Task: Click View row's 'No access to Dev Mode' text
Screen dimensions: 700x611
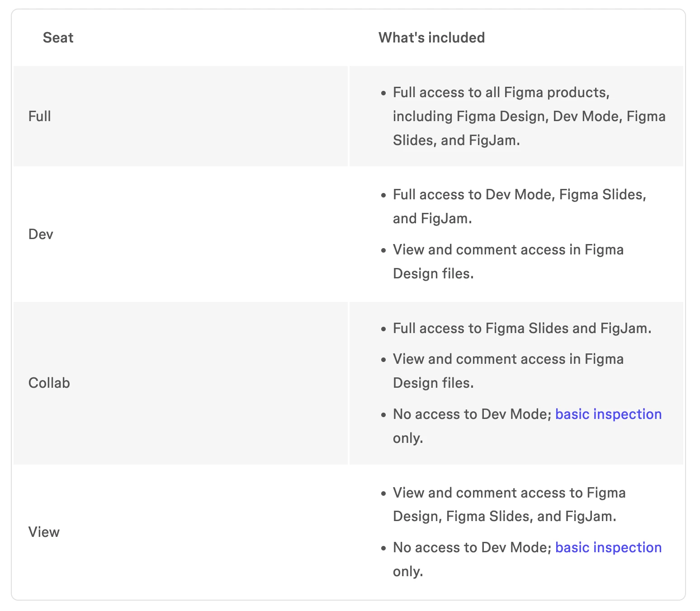Action: point(471,547)
